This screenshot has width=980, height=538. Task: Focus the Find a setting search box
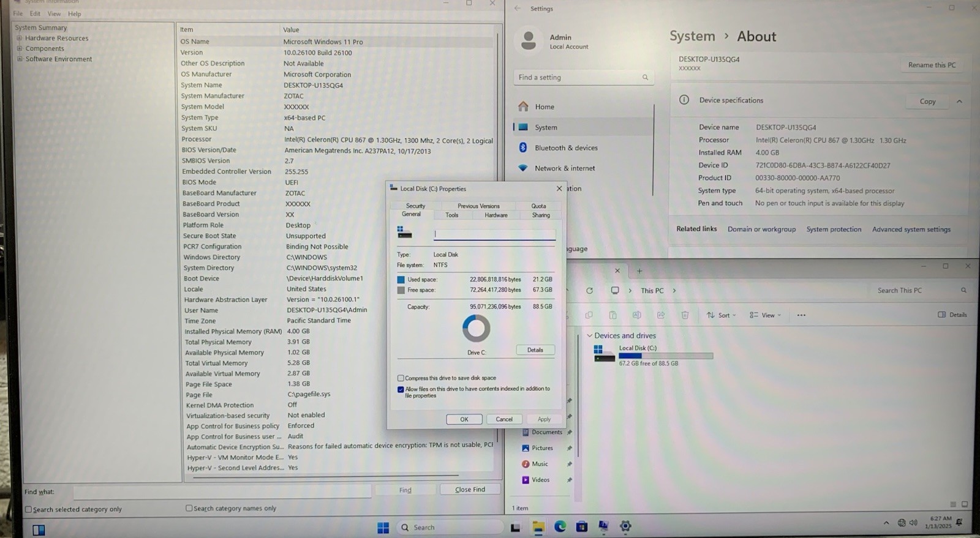coord(584,77)
